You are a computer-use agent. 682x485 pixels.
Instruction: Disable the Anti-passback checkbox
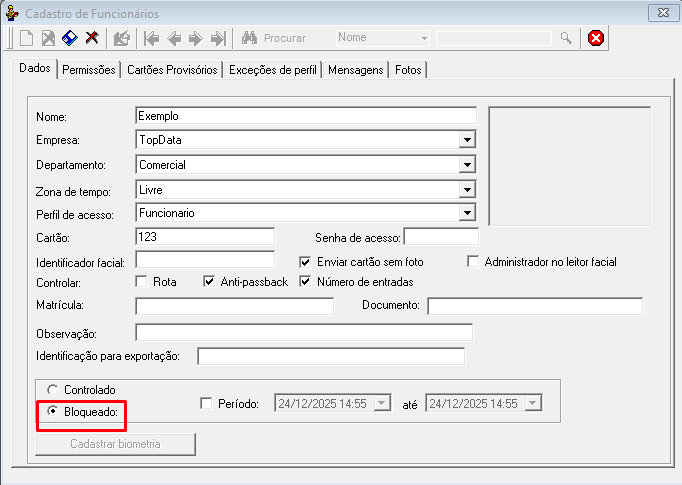[209, 282]
